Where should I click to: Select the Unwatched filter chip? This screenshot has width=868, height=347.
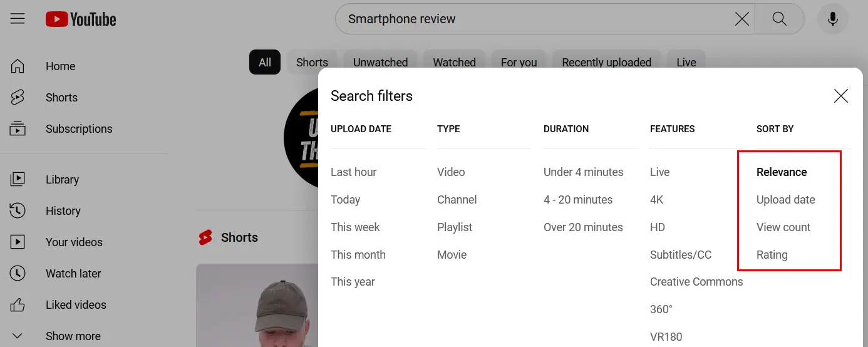380,63
